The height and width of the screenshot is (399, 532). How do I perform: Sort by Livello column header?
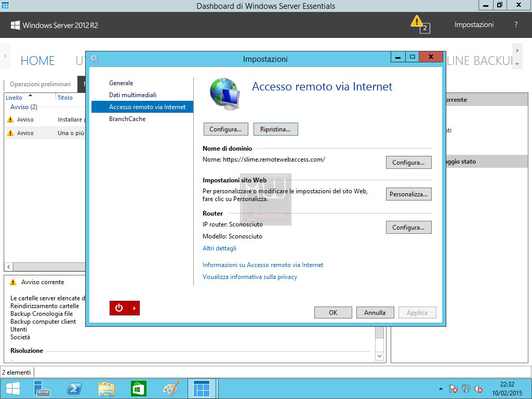pyautogui.click(x=14, y=98)
